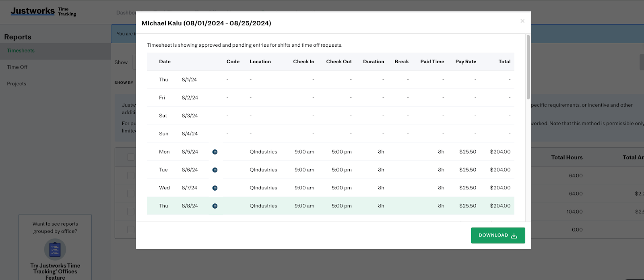Viewport: 644px width, 280px height.
Task: Click the Reports sidebar heading
Action: [18, 37]
